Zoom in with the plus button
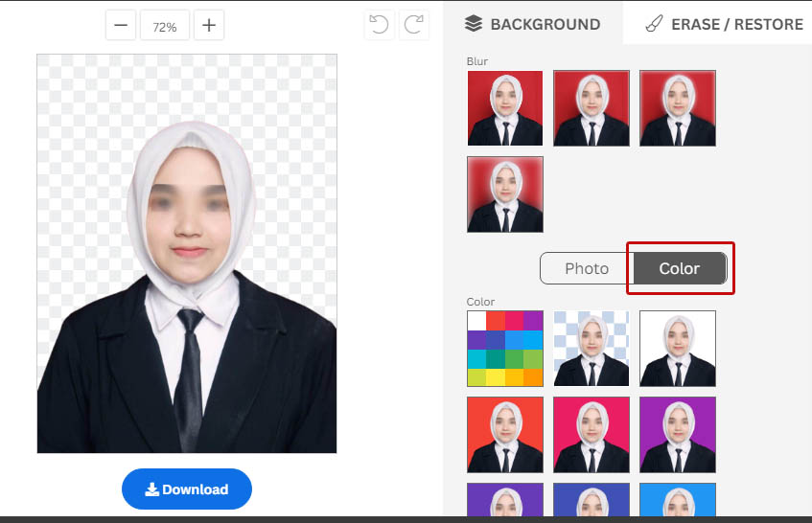The image size is (812, 523). pos(209,25)
